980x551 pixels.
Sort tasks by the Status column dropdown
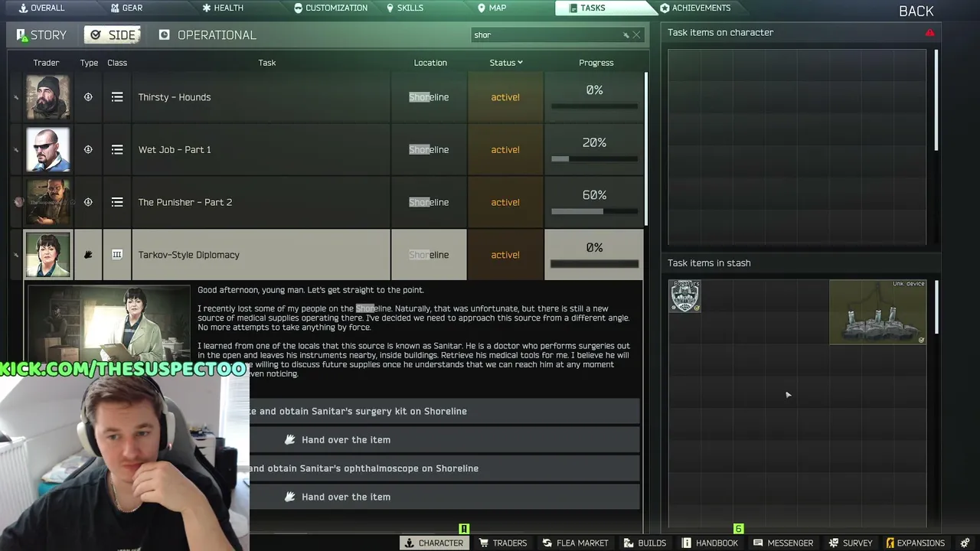pyautogui.click(x=506, y=63)
